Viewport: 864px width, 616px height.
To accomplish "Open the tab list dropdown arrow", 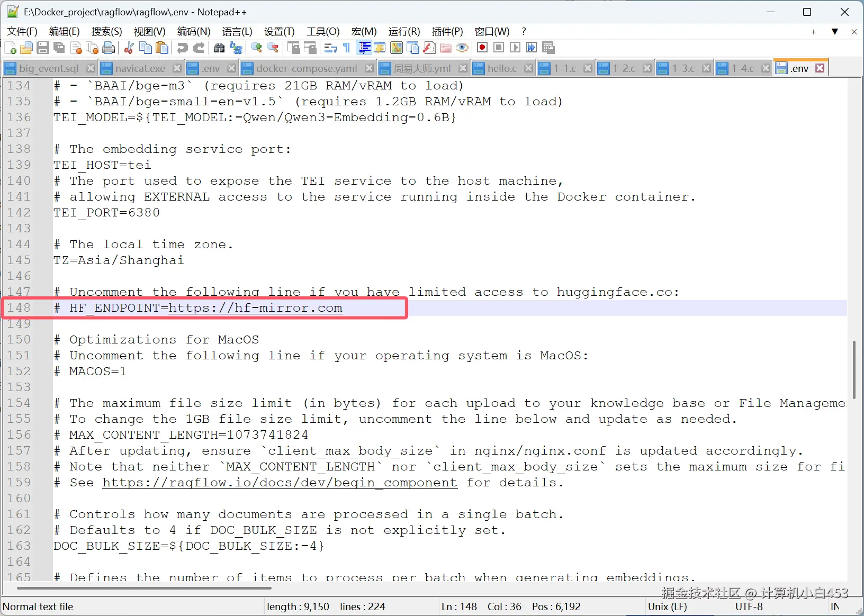I will point(835,32).
